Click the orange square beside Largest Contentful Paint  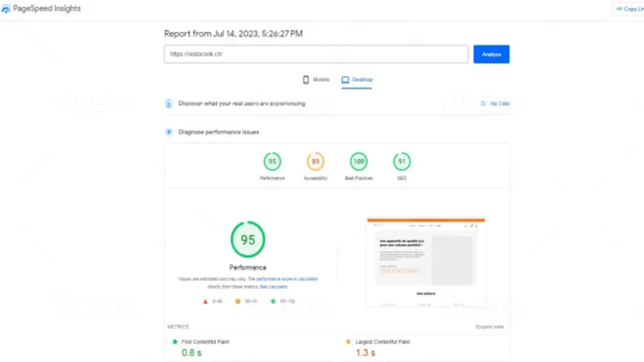(x=349, y=342)
